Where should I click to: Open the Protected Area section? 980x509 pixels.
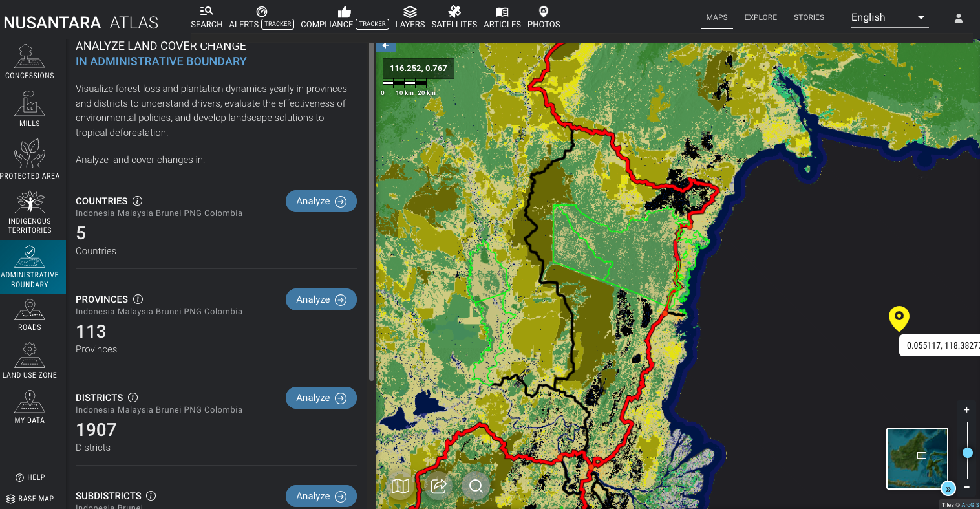[30, 159]
